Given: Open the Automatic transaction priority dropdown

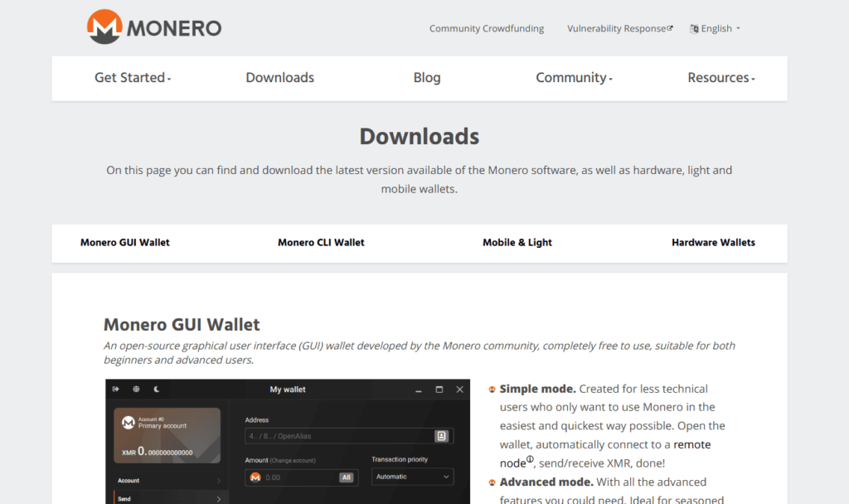Looking at the screenshot, I should point(411,477).
